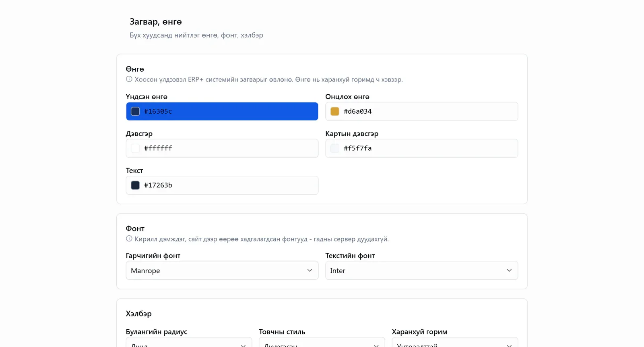Viewport: 644px width, 347px height.
Task: Click the info icon under Фонт heading
Action: coord(129,239)
